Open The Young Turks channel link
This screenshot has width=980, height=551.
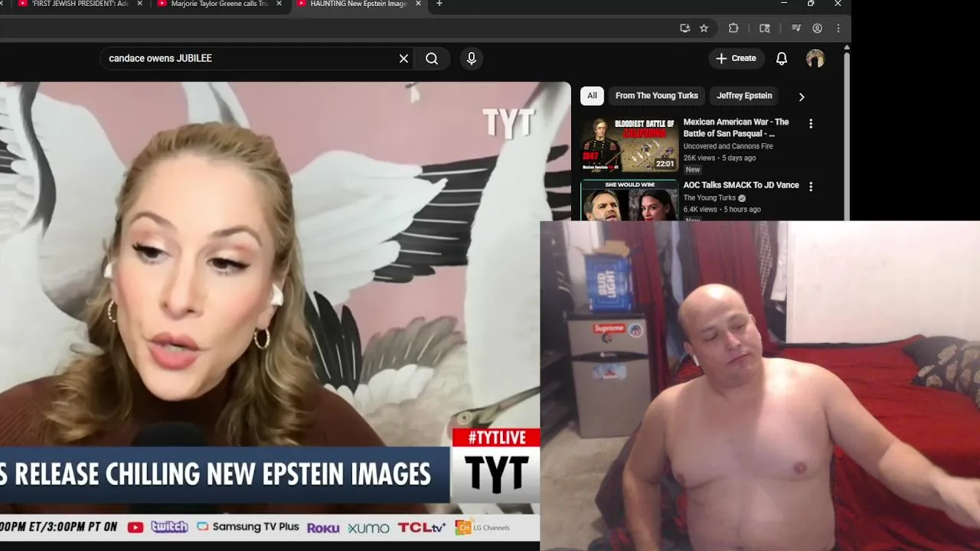[x=710, y=198]
